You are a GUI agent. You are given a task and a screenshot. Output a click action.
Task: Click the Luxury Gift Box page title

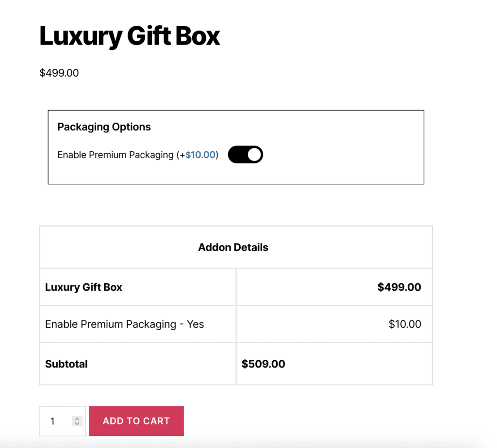point(130,36)
